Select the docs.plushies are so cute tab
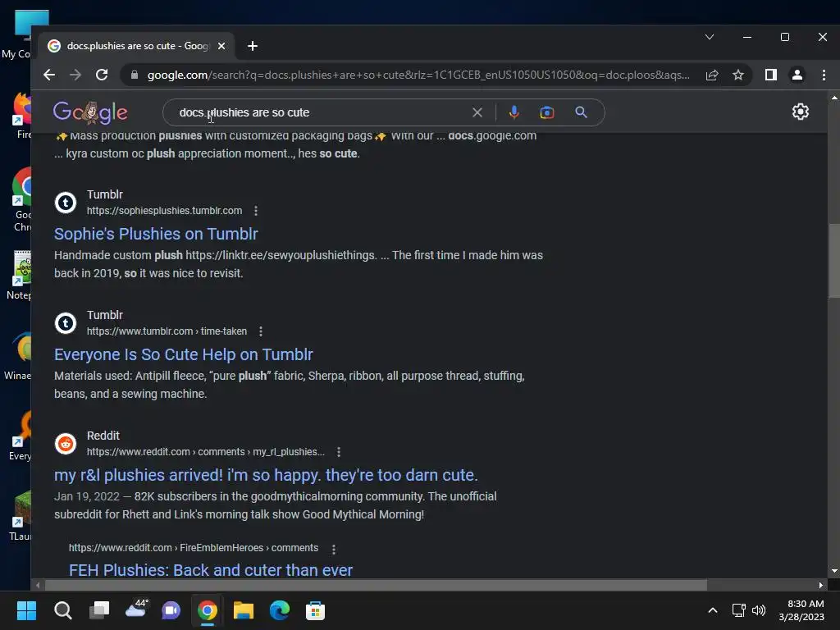The height and width of the screenshot is (630, 840). coord(137,46)
